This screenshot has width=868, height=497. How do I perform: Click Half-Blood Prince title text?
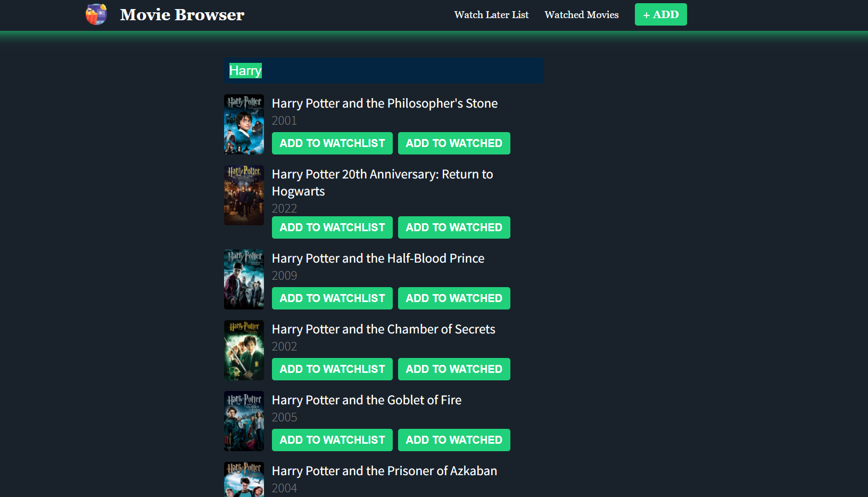(x=378, y=258)
